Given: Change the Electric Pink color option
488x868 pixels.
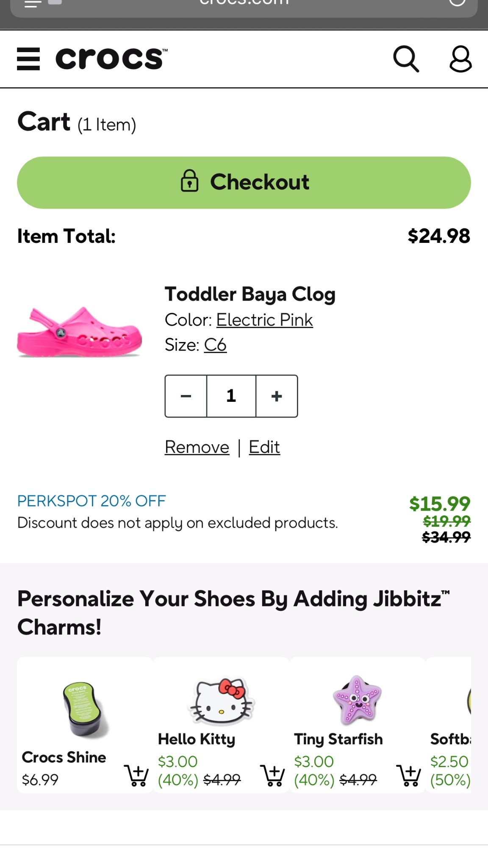Looking at the screenshot, I should [x=264, y=320].
